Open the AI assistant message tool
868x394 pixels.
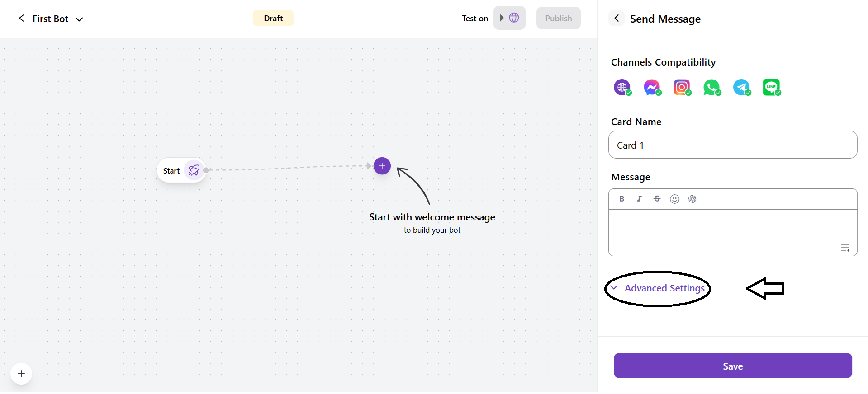(x=692, y=199)
